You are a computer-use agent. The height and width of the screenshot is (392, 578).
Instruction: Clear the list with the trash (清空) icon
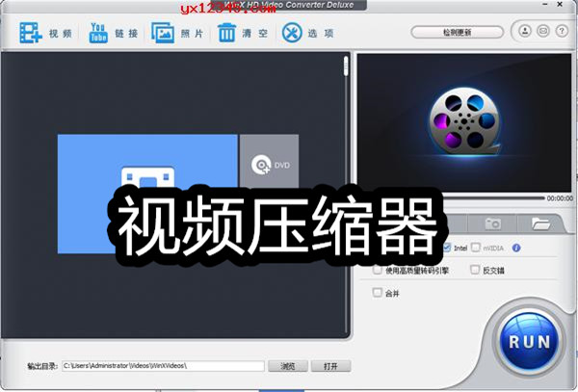226,33
